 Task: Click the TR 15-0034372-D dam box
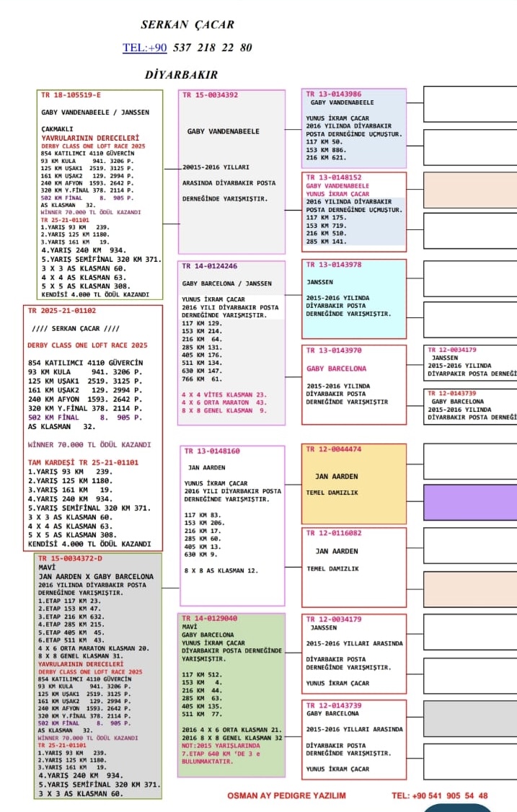pos(100,675)
